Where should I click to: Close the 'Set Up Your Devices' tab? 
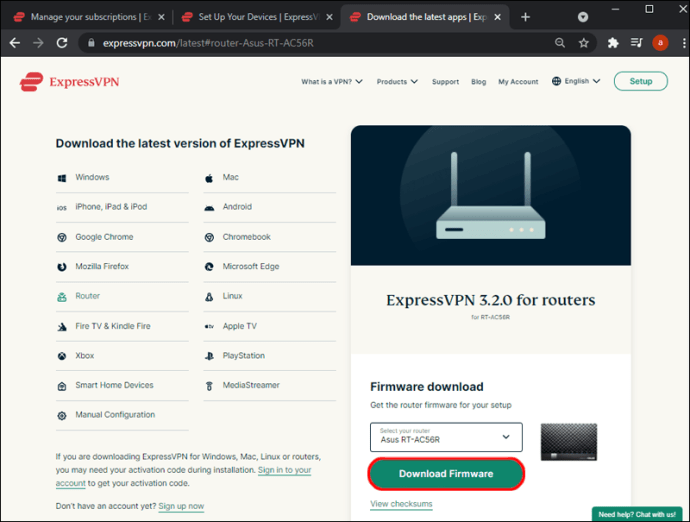330,17
